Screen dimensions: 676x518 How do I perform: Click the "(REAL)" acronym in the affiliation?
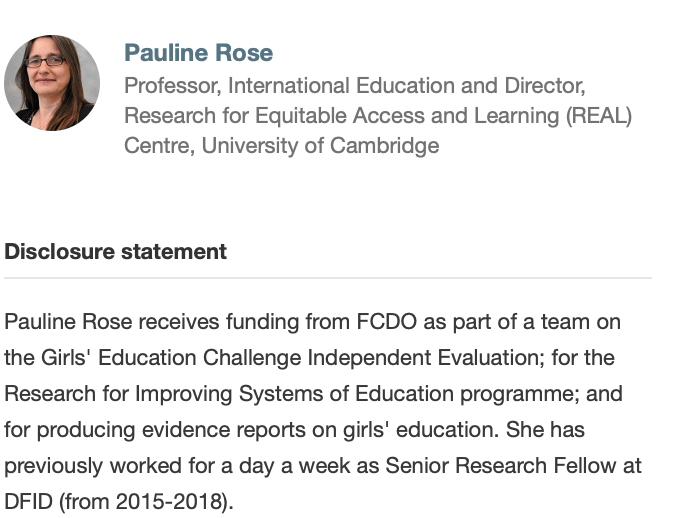pyautogui.click(x=599, y=115)
